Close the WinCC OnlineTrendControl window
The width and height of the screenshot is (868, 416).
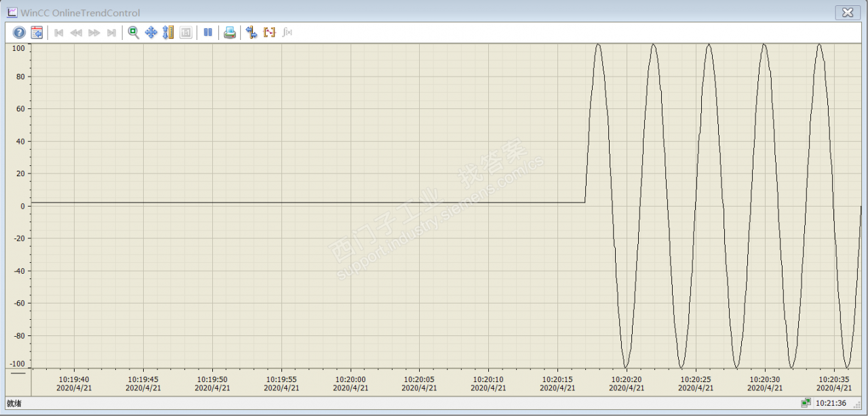click(847, 12)
